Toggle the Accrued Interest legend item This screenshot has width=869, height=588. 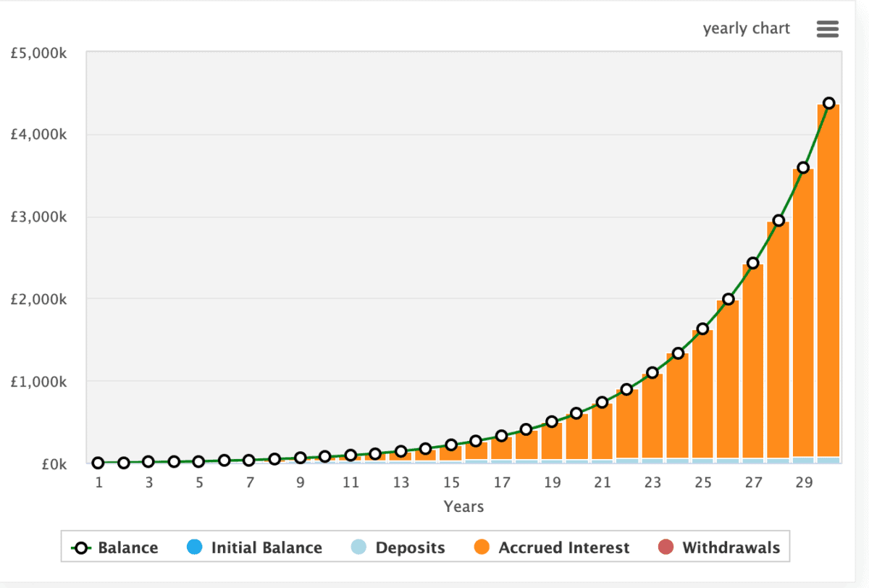click(563, 547)
